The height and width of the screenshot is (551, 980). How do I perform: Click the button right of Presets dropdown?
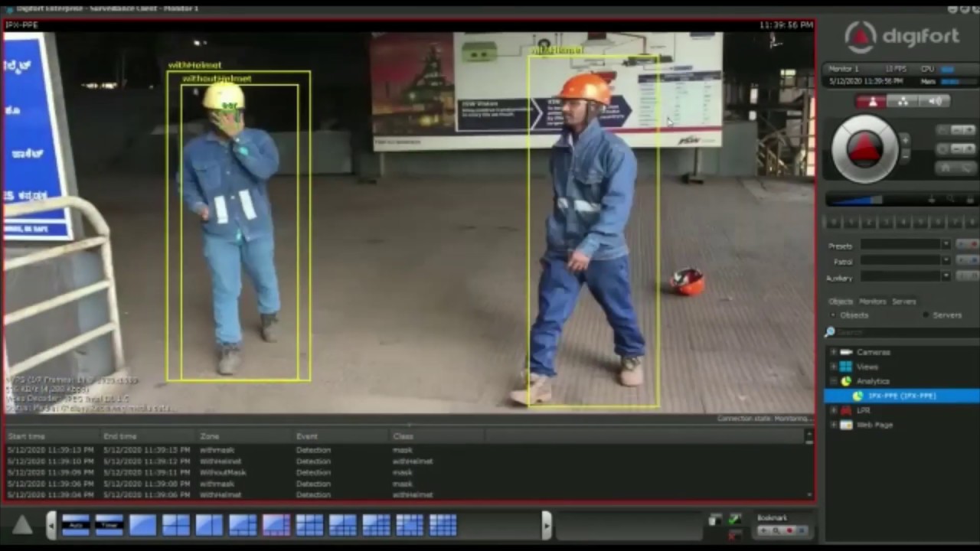[967, 245]
